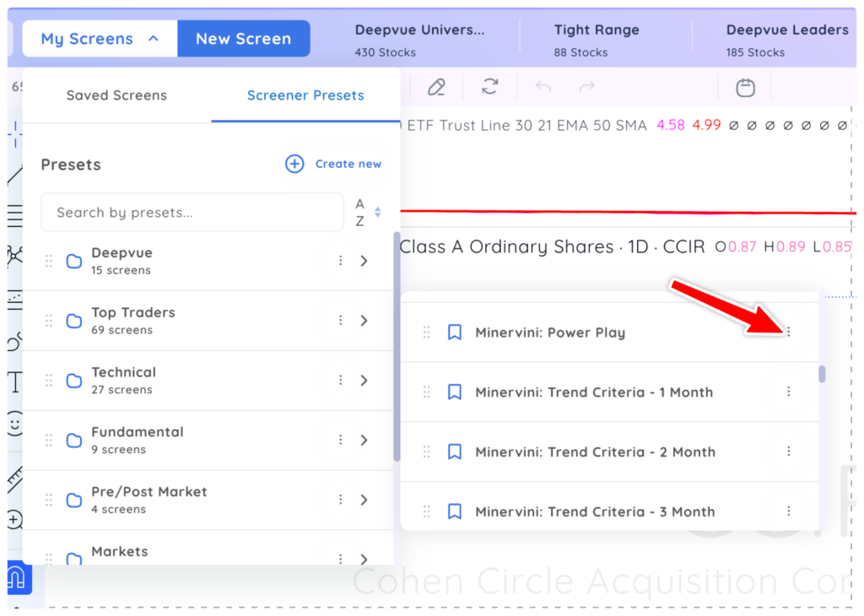Screen dimensions: 864x616
Task: Open three-dot menu for Trend Criteria - 1 Month
Action: 789,392
